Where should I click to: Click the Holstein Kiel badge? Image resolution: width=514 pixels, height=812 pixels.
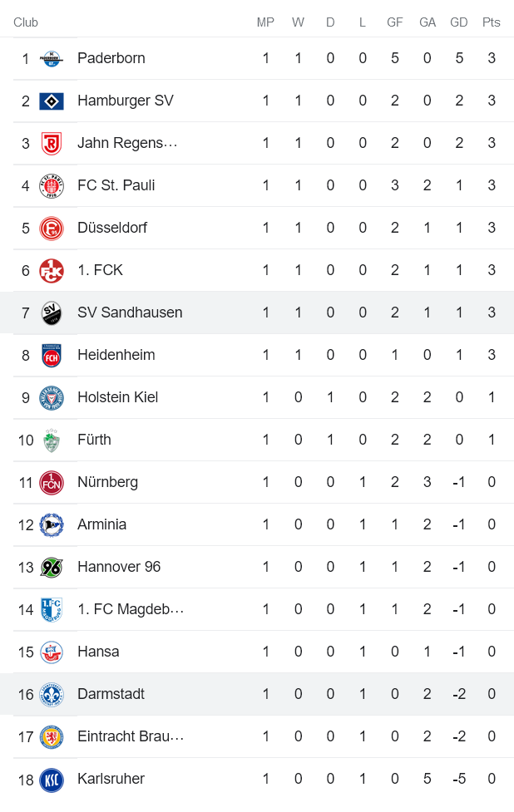[x=50, y=397]
